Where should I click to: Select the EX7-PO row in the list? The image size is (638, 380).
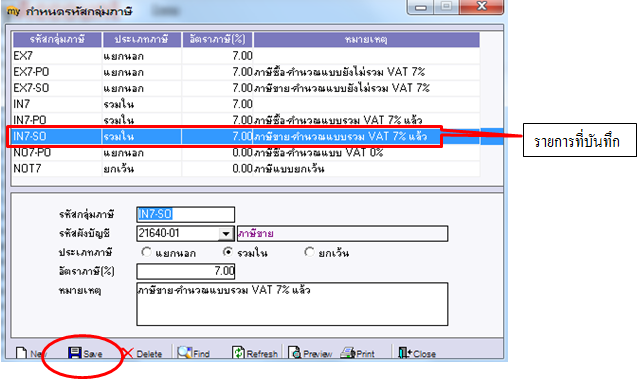point(246,72)
